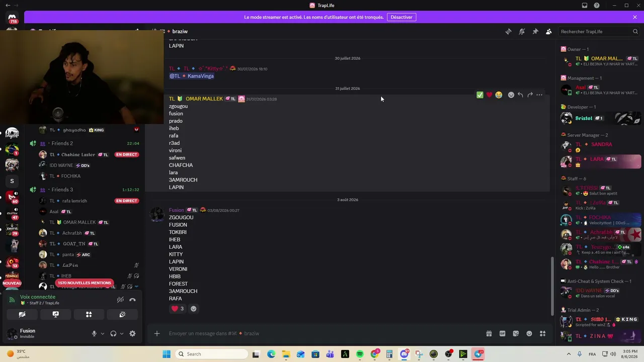Click the Rechercher TrapLife search field
This screenshot has height=362, width=644.
pyautogui.click(x=599, y=32)
